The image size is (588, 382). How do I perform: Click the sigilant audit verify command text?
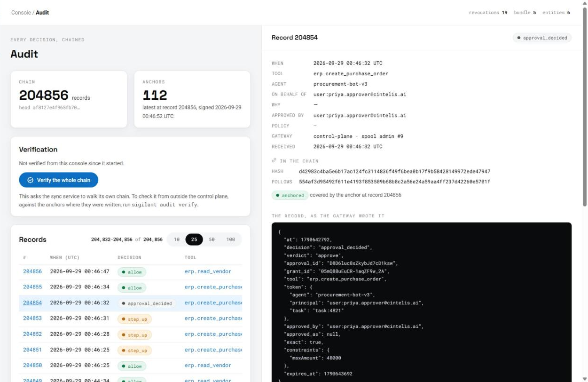click(165, 205)
